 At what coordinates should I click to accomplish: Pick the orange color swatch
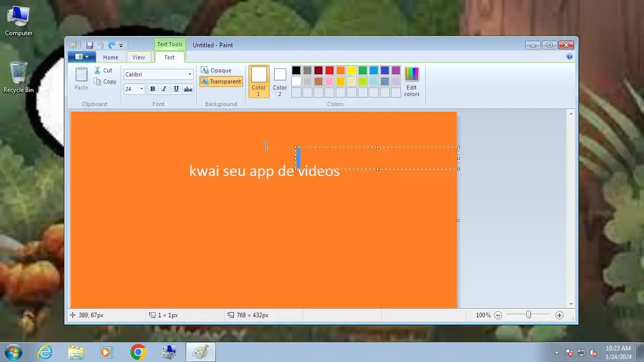[x=341, y=70]
